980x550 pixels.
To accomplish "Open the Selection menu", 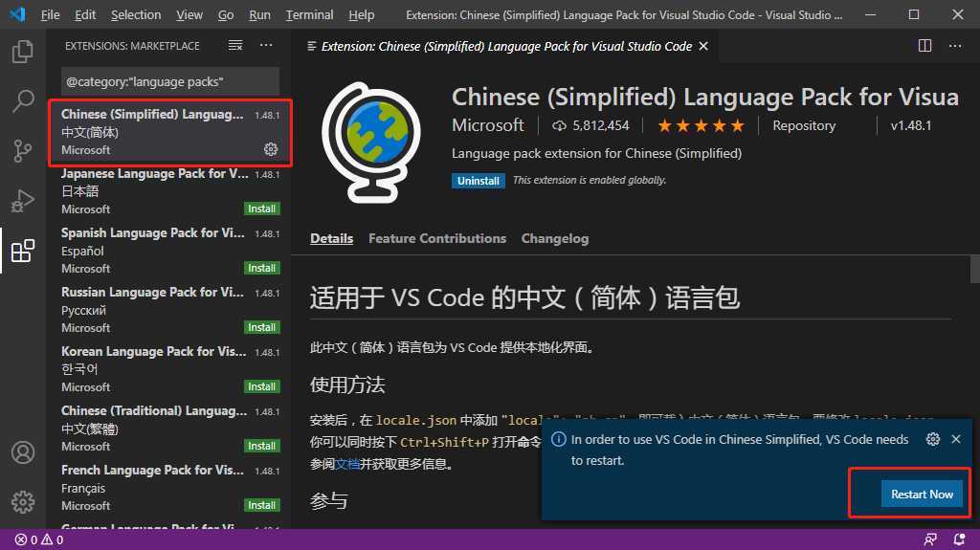I will point(136,14).
